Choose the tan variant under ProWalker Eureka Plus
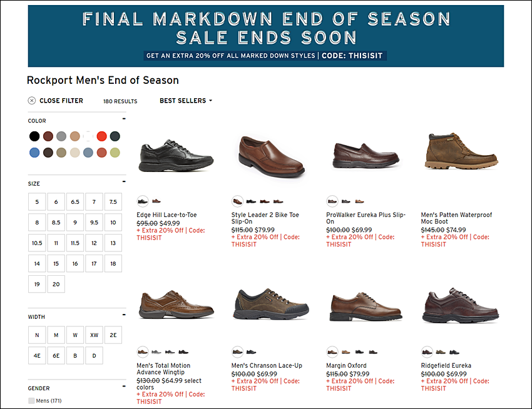Viewport: 532px width, 409px height. (359, 201)
